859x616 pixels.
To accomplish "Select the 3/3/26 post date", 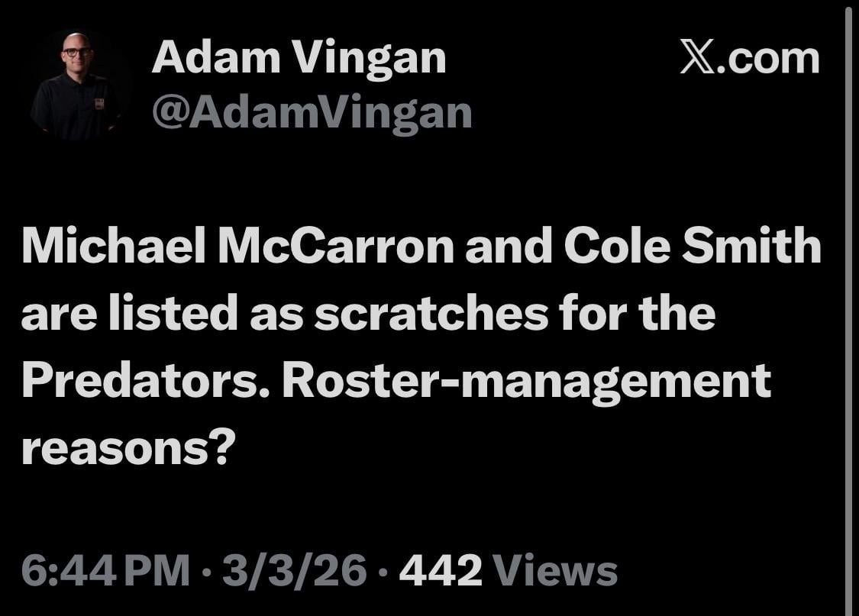I will tap(294, 570).
